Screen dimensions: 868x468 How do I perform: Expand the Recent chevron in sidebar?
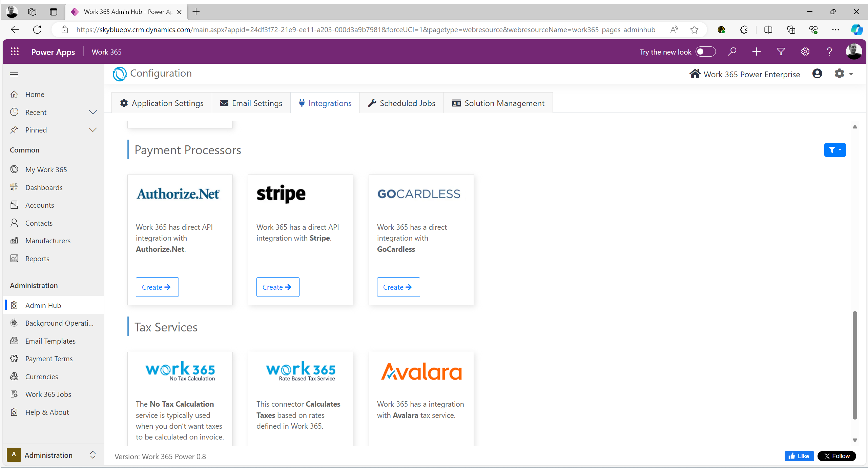point(93,112)
